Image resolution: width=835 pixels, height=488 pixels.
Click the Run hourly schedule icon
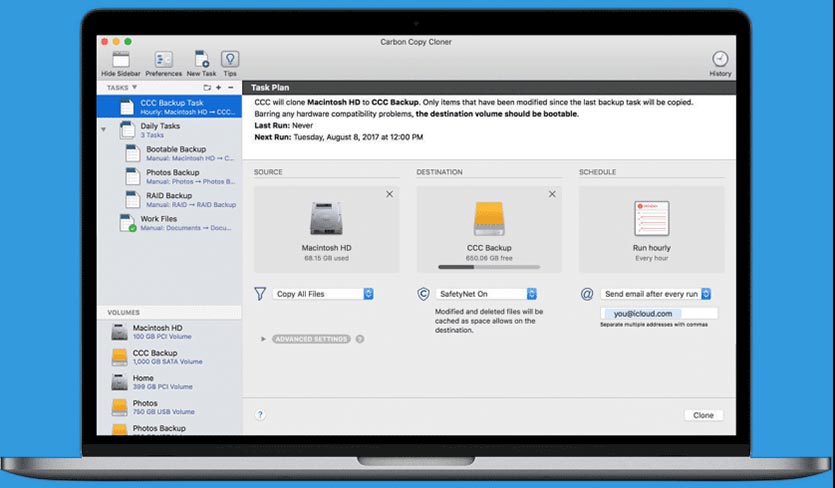coord(651,219)
